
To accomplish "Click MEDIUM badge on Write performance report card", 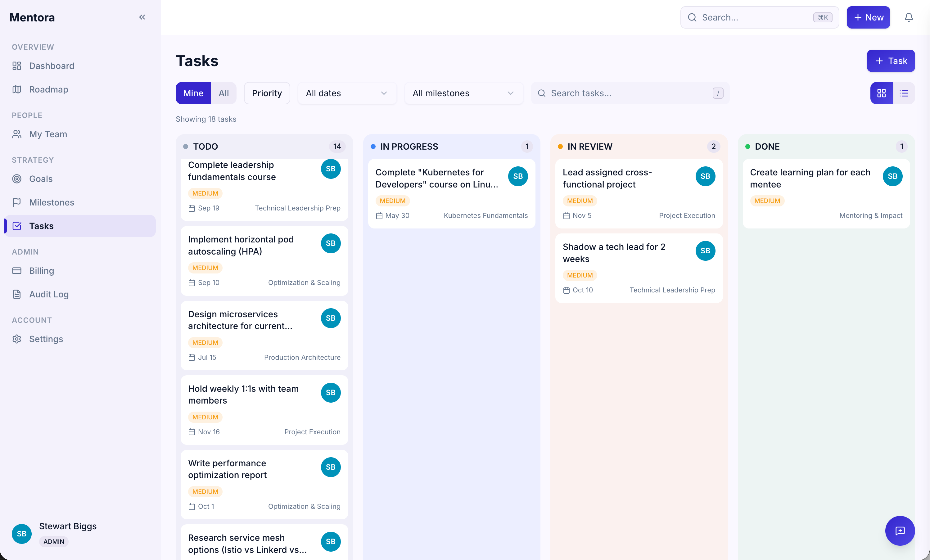I will coord(205,492).
